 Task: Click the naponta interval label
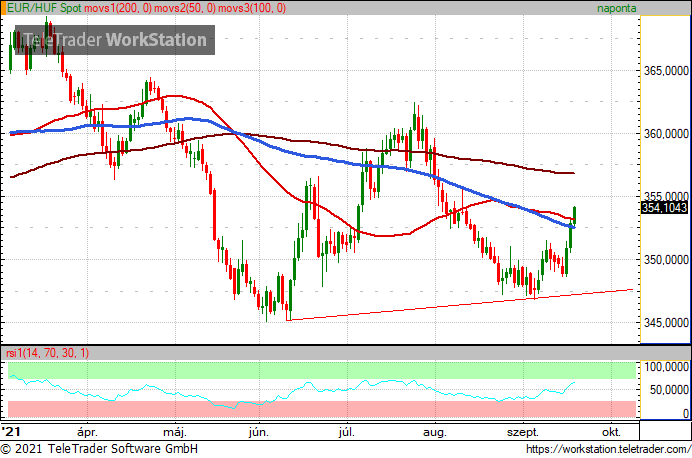pyautogui.click(x=617, y=8)
